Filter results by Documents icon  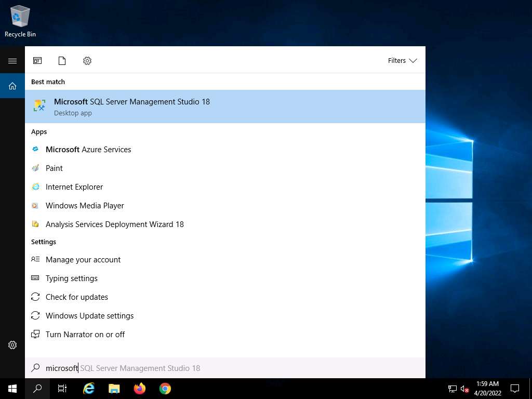(x=62, y=61)
